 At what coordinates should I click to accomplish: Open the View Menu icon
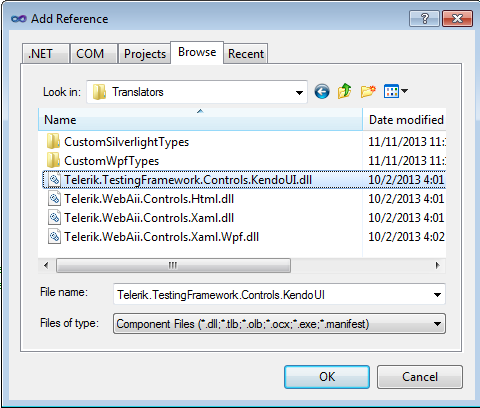(x=396, y=91)
